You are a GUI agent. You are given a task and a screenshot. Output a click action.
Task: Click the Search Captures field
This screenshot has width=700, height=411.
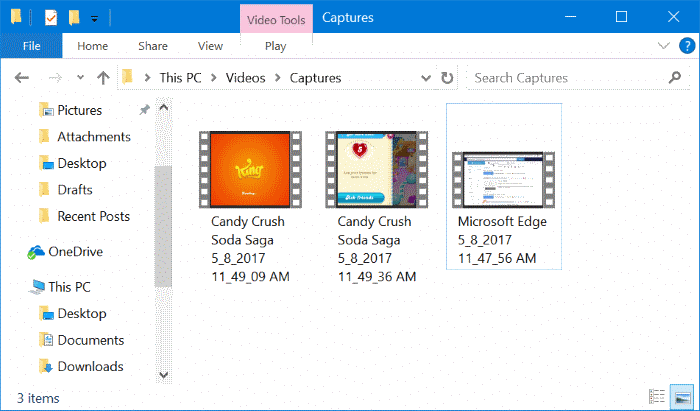[578, 78]
